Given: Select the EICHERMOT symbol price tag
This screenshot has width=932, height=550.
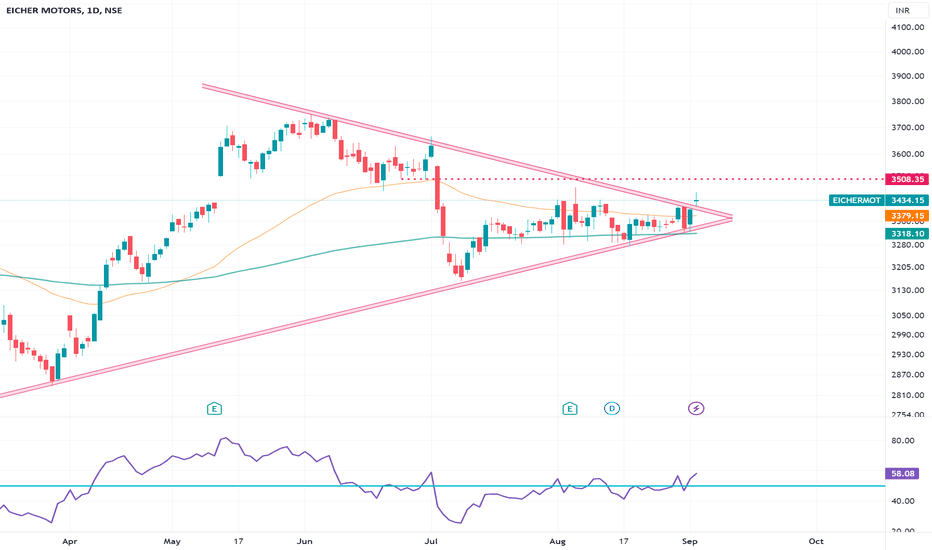Looking at the screenshot, I should pos(856,200).
